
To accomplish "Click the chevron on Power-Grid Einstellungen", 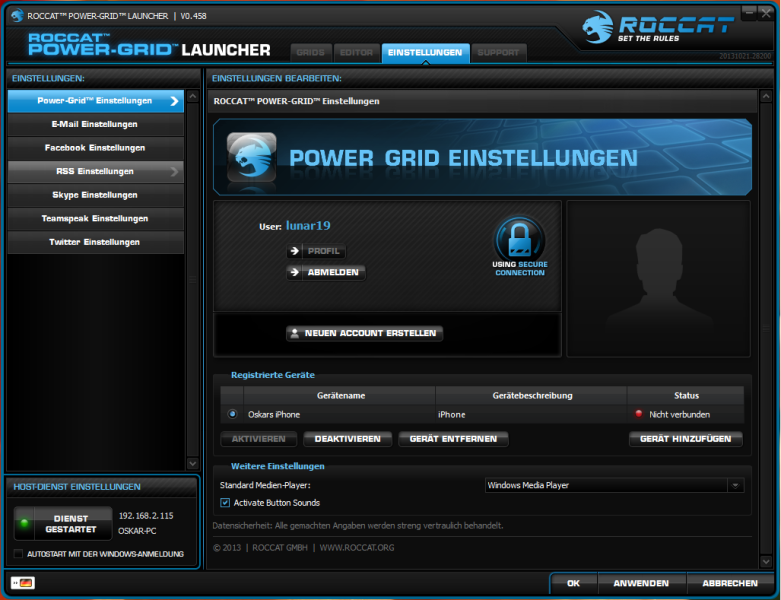I will 174,101.
